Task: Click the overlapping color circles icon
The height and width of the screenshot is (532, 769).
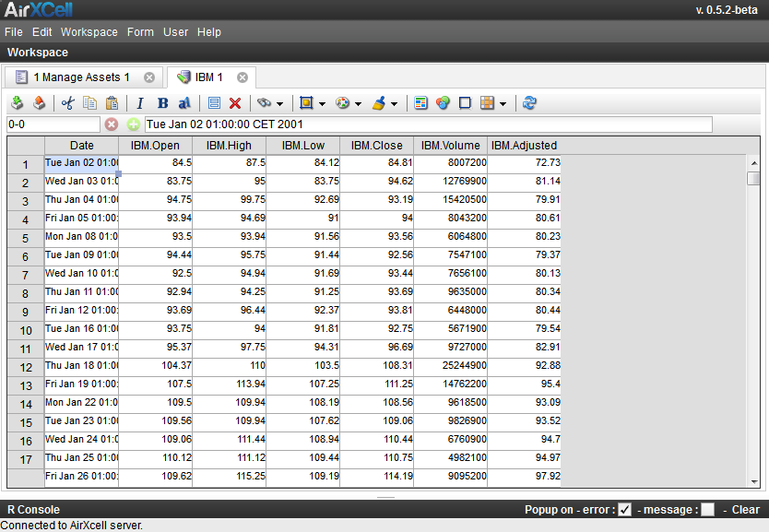Action: (443, 103)
